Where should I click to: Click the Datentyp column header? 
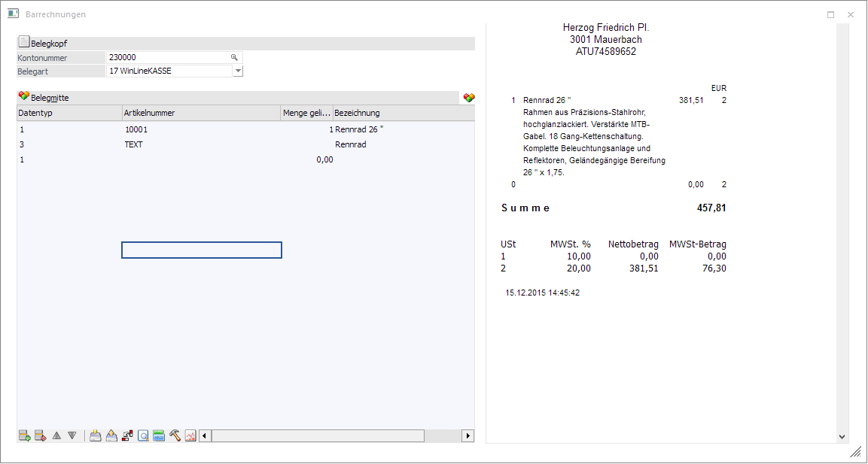69,113
